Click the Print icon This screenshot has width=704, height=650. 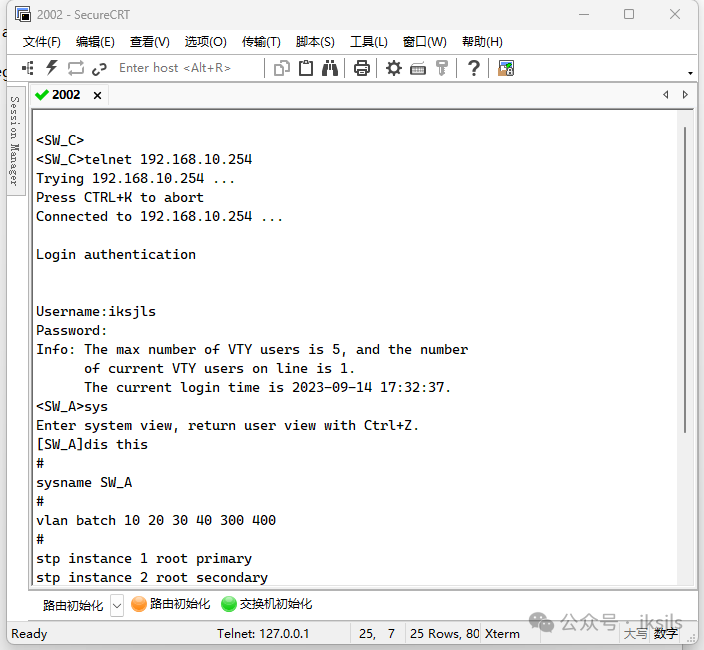362,68
